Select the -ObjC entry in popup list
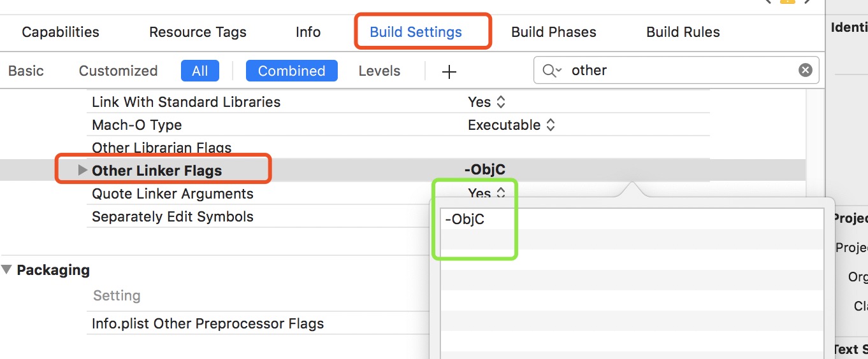868x359 pixels. coord(465,219)
